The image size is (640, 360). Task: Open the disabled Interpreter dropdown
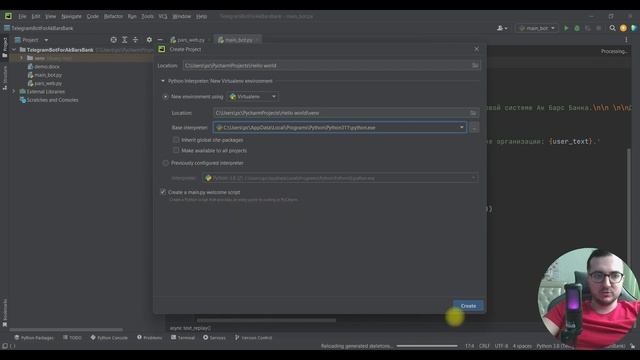(x=340, y=178)
